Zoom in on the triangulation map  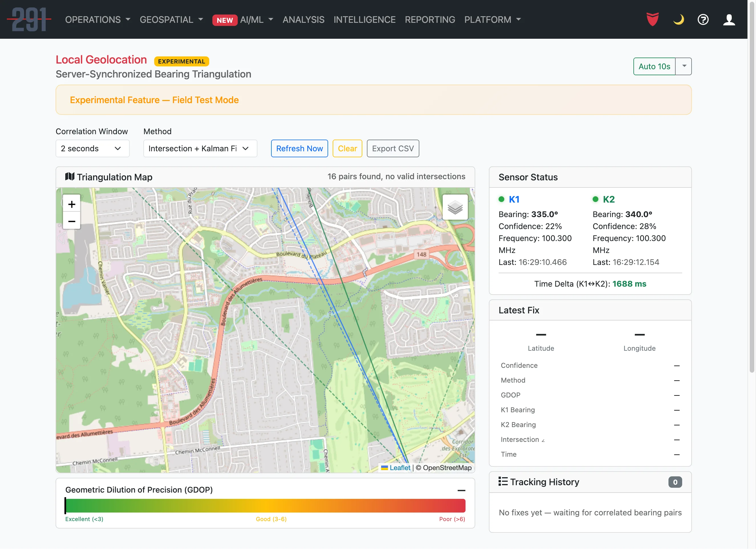(71, 204)
